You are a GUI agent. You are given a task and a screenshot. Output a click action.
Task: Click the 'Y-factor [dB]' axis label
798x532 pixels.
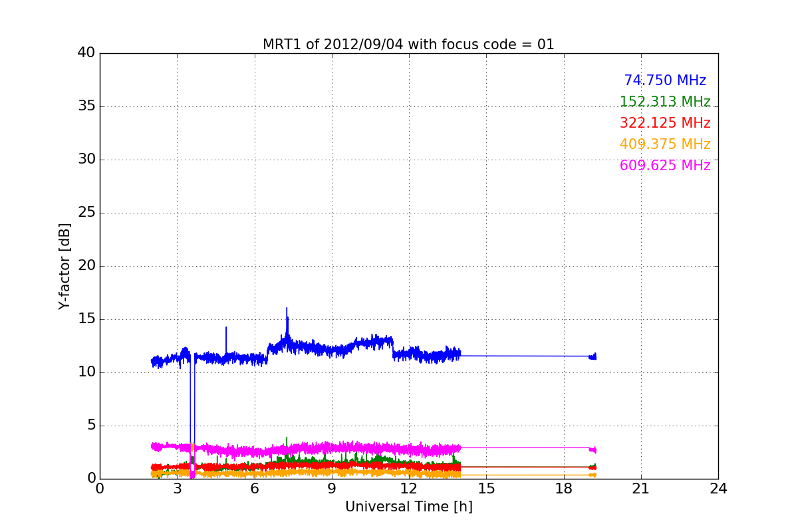click(65, 266)
